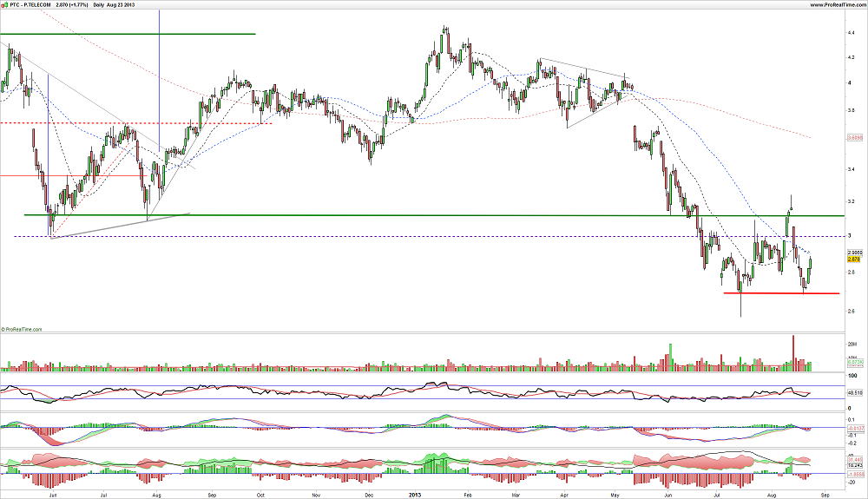868x499 pixels.
Task: Click the 48.510 RSI value label
Action: (854, 393)
